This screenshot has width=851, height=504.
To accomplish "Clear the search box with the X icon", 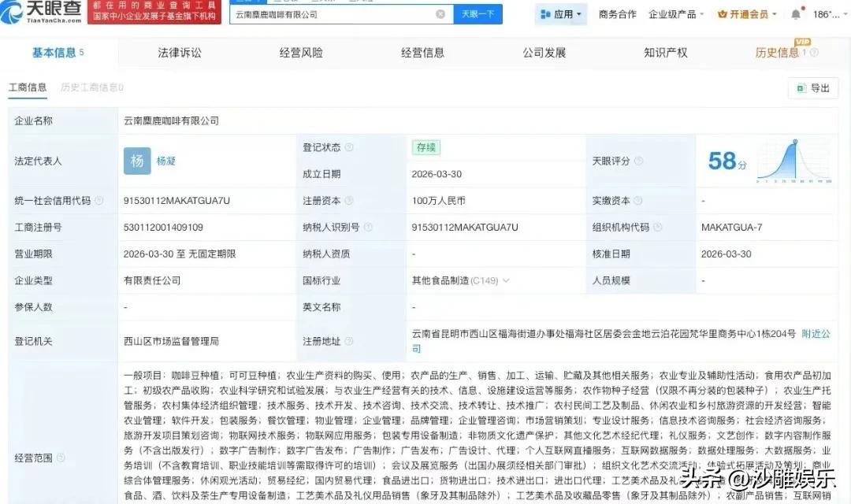I will 440,14.
